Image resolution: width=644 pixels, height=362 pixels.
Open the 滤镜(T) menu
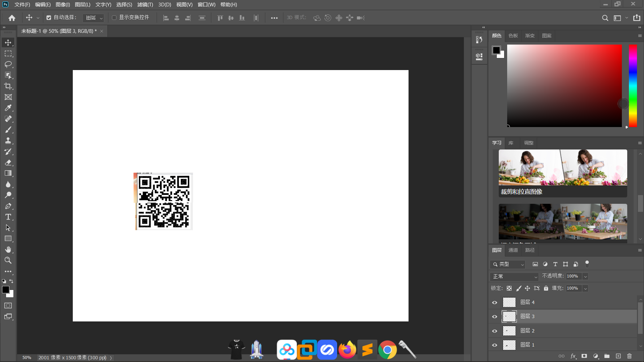pyautogui.click(x=145, y=5)
